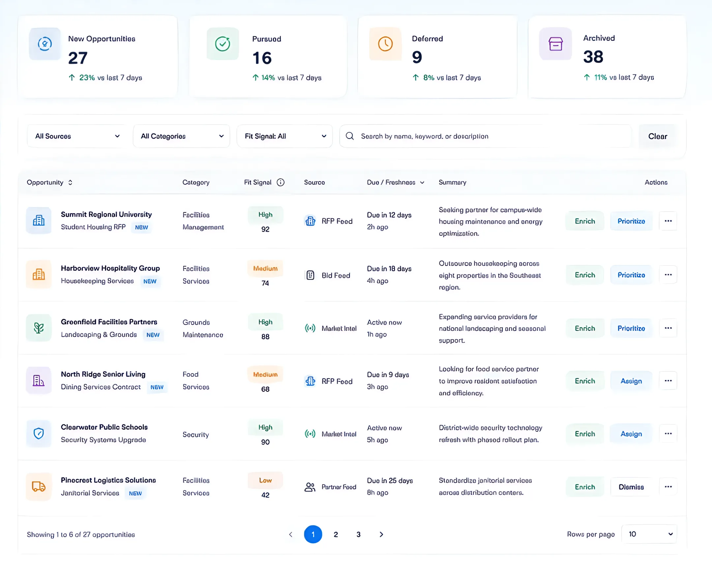Focus the search by name field

tap(486, 136)
